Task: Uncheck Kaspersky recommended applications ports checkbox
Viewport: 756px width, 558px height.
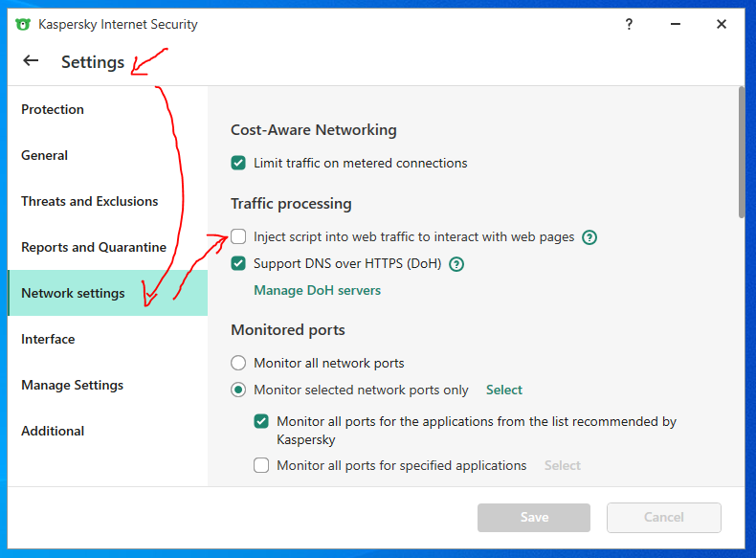Action: coord(261,421)
